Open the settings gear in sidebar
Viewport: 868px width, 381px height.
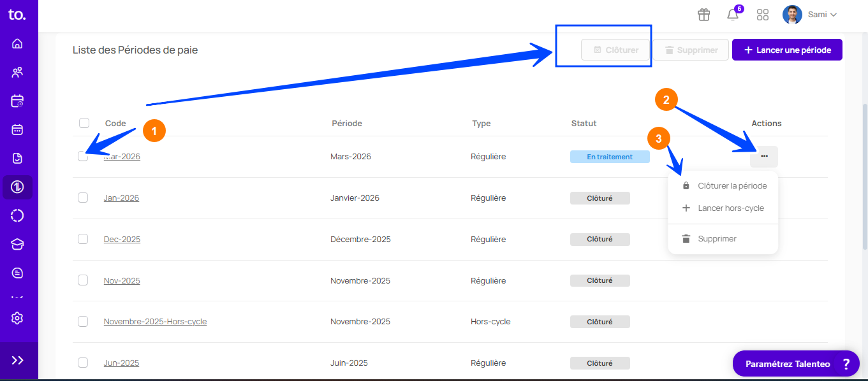[x=17, y=318]
